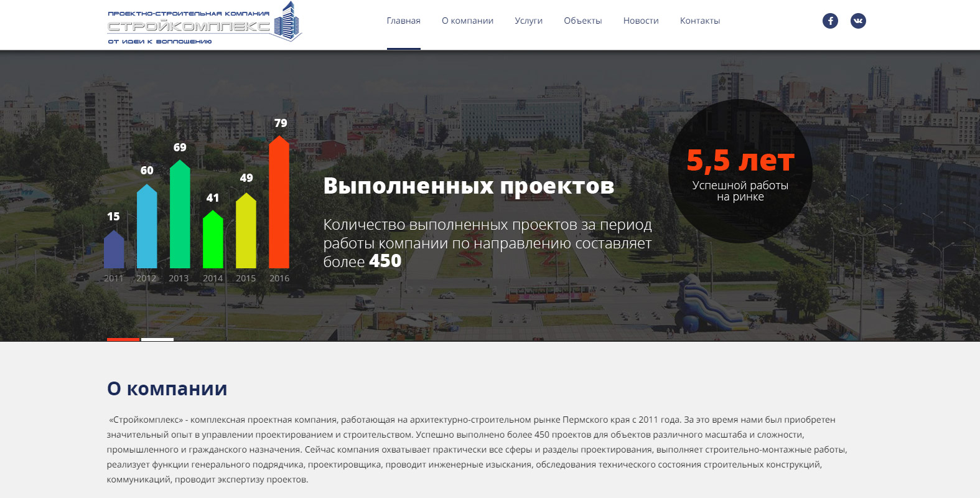Open the Facebook page via the social icon
Image resolution: width=980 pixels, height=498 pixels.
pos(830,21)
